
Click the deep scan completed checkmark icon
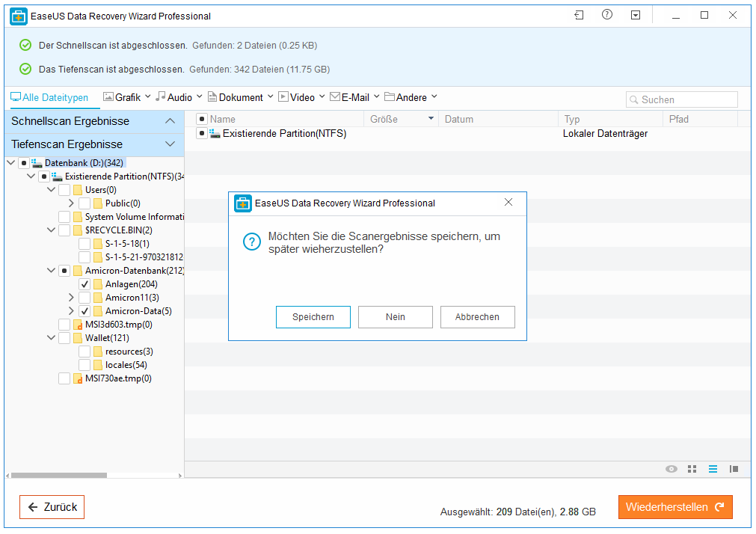click(25, 69)
